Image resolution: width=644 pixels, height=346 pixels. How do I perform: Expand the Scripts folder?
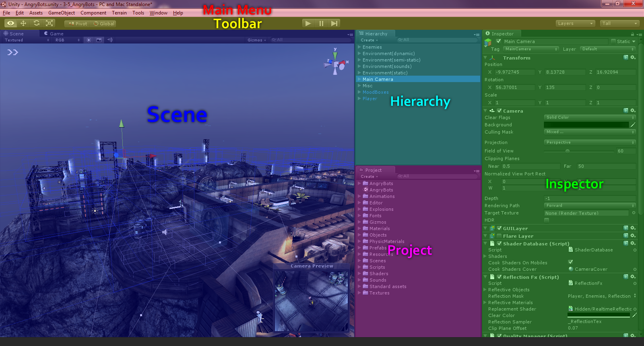(359, 267)
